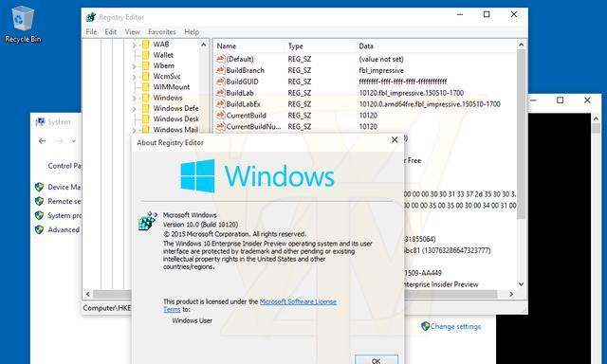Open Advanced system settings link

coord(64,229)
